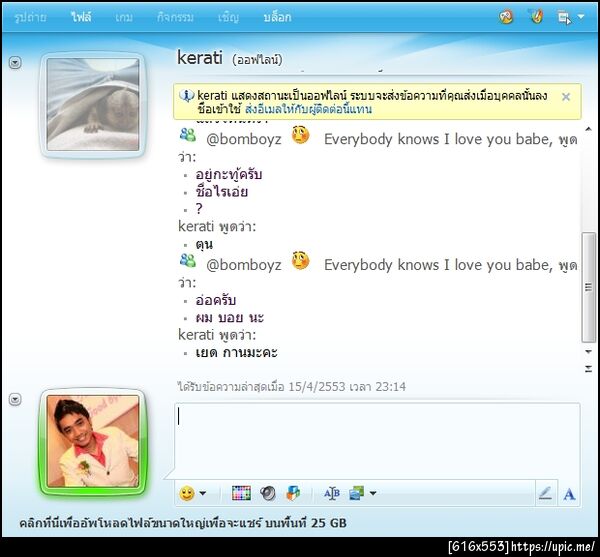Click the message อ่อครับ
The width and height of the screenshot is (600, 557).
[215, 300]
